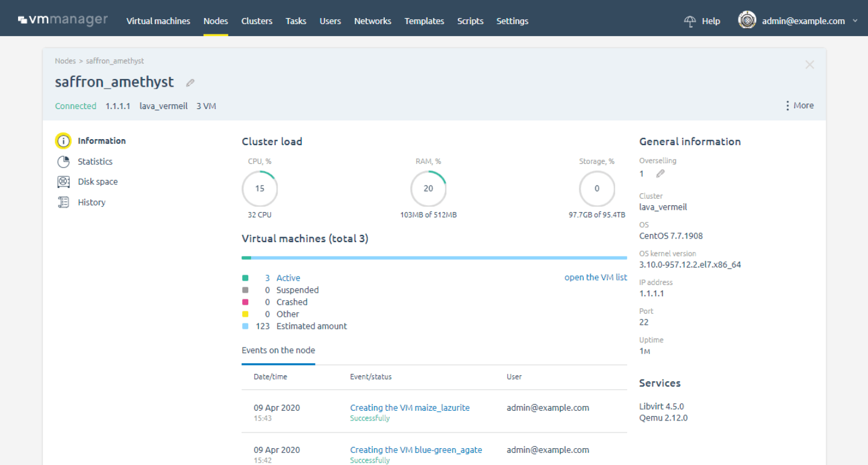This screenshot has width=868, height=465.
Task: Navigate to Templates in the top menu
Action: pos(424,20)
